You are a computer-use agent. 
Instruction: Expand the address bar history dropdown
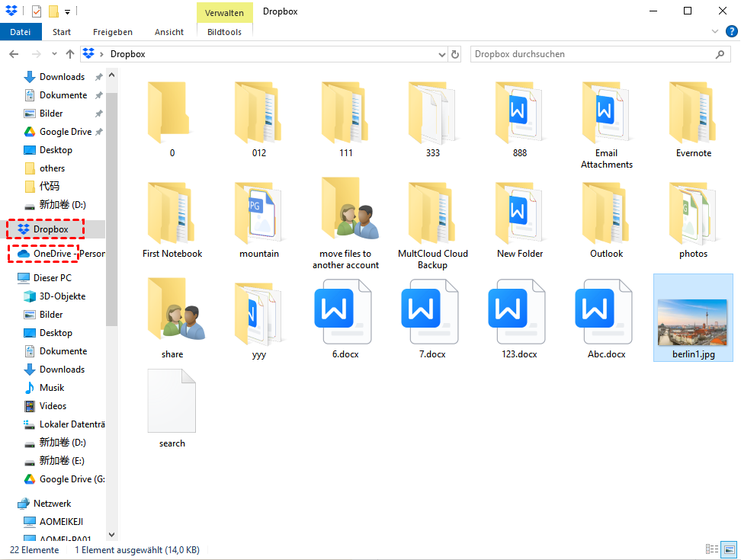442,55
